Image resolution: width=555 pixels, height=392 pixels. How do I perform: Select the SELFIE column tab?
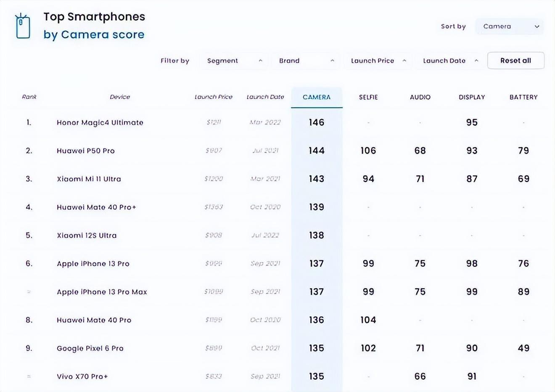tap(368, 97)
